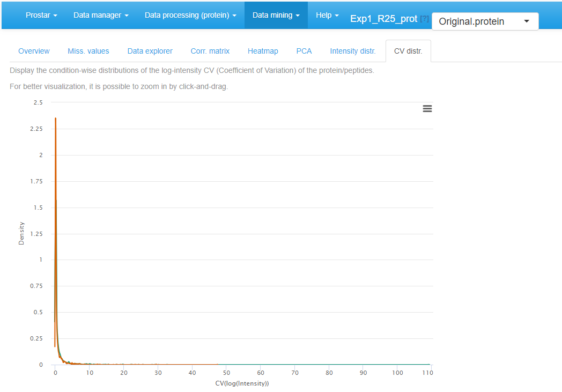Expand the Data processing (protein) menu
The image size is (562, 392).
[190, 15]
